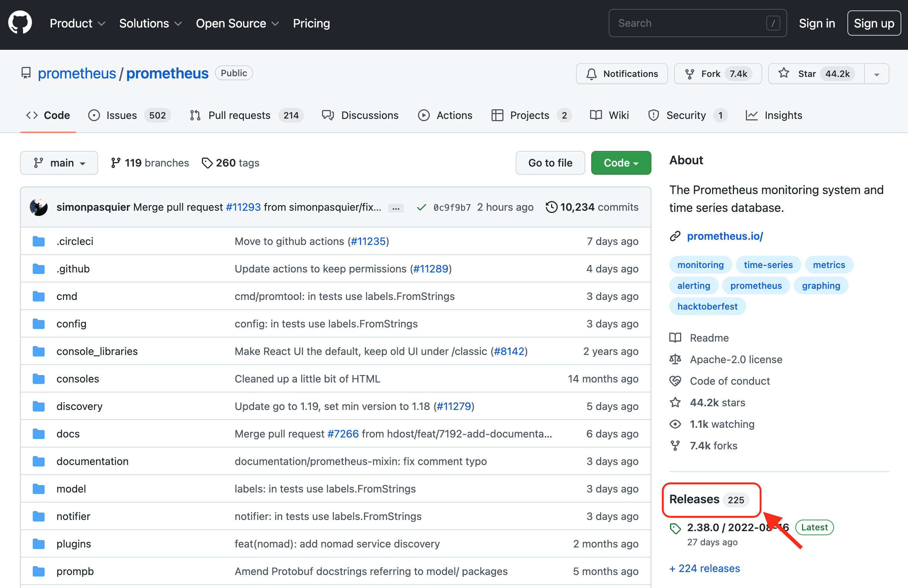Click the Readme book icon
The image size is (908, 588).
675,338
